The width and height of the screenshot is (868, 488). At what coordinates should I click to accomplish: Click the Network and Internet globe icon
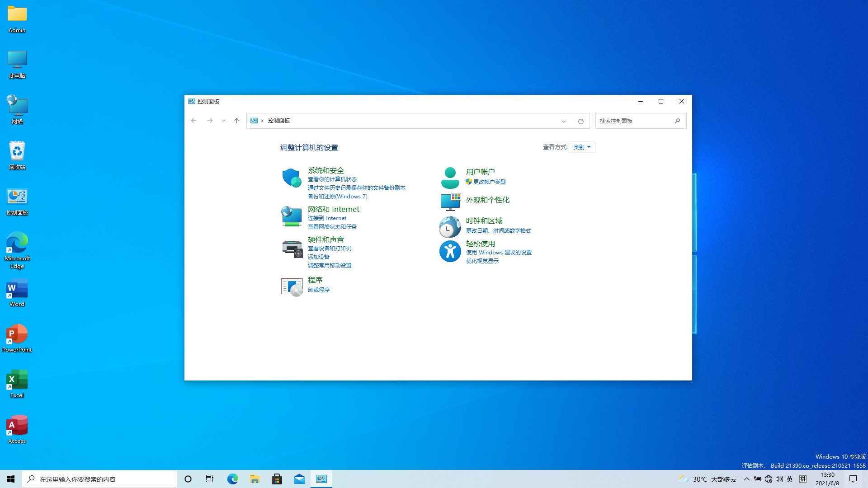coord(292,216)
